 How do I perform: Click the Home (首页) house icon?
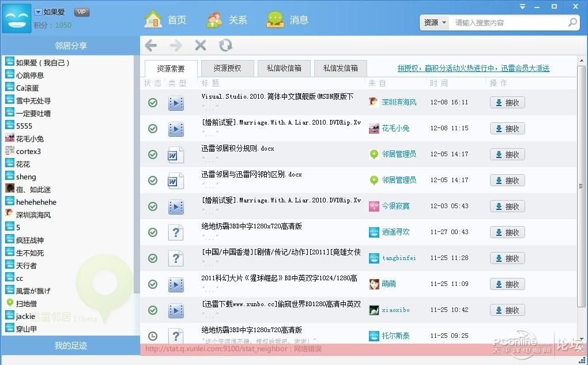click(153, 20)
